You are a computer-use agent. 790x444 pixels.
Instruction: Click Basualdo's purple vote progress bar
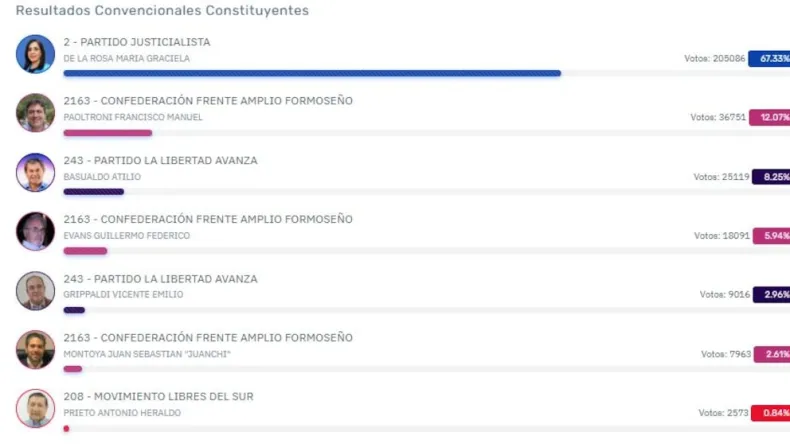(x=94, y=192)
